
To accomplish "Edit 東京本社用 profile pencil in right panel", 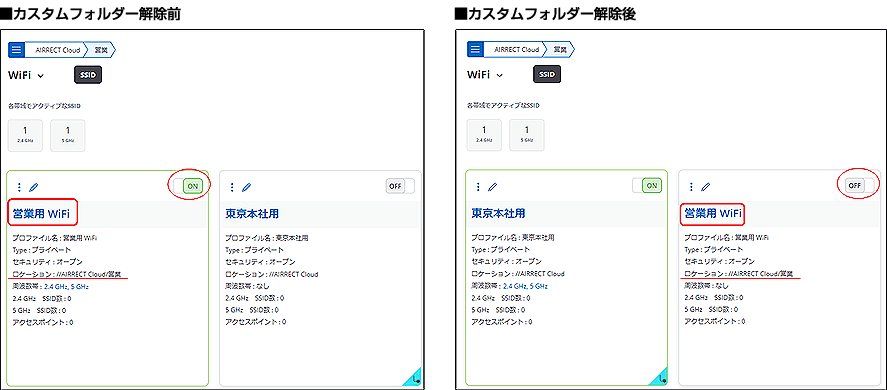I will [x=492, y=186].
